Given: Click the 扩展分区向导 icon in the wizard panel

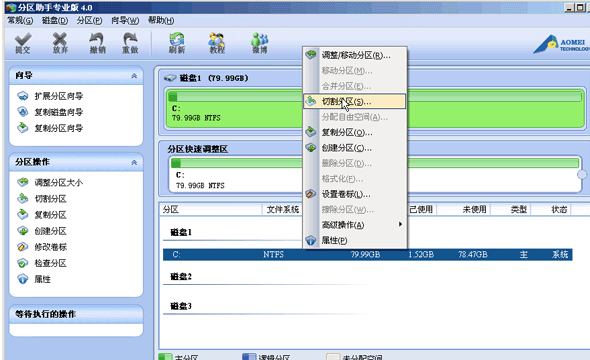Looking at the screenshot, I should [23, 96].
